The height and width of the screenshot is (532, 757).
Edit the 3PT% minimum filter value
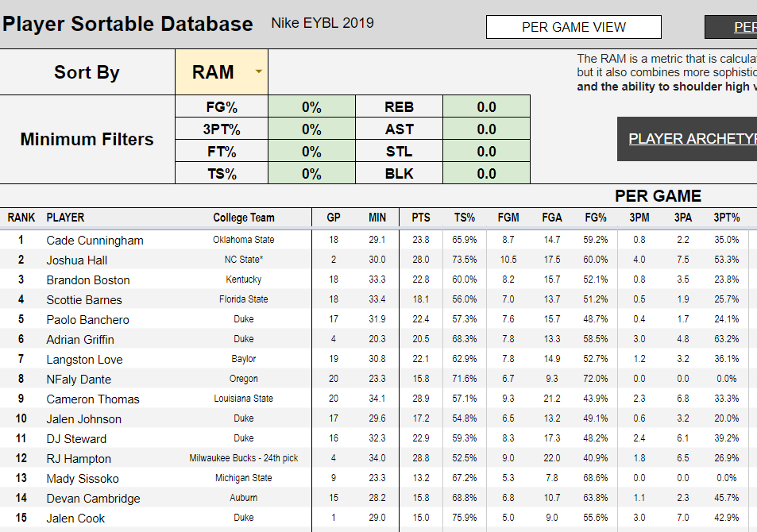click(x=311, y=129)
